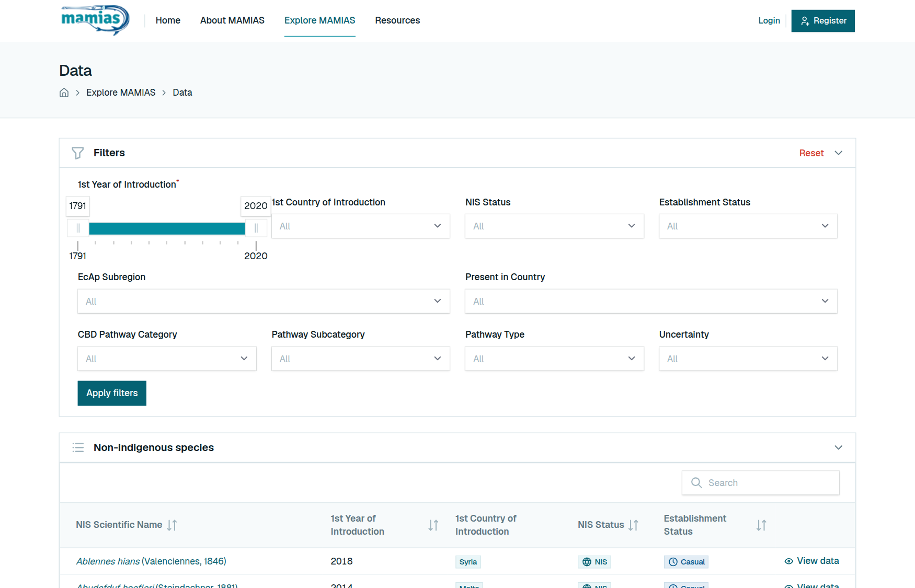The width and height of the screenshot is (915, 588).
Task: Open Pathway Subcategory dropdown
Action: (x=361, y=359)
